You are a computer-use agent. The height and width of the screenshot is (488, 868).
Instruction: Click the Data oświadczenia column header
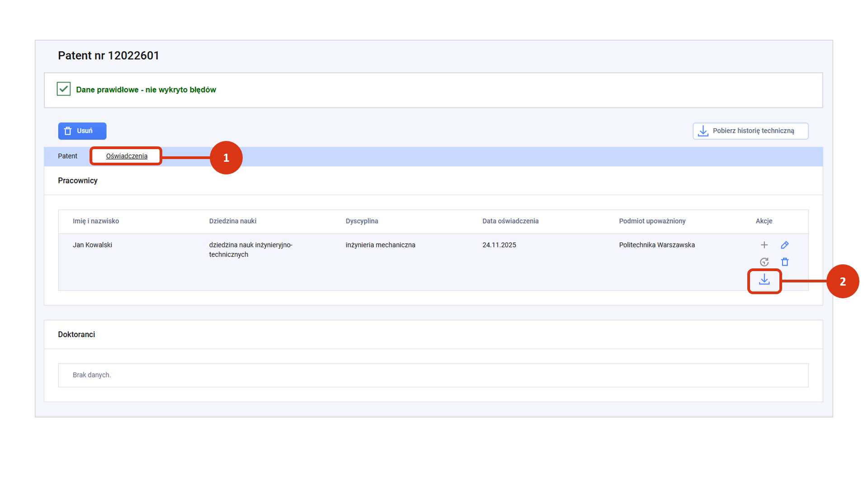pyautogui.click(x=510, y=221)
